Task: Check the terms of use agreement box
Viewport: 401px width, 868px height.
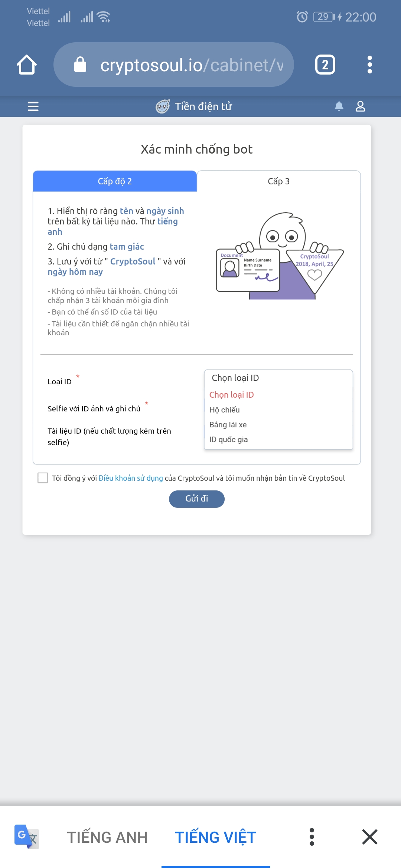Action: (x=43, y=478)
